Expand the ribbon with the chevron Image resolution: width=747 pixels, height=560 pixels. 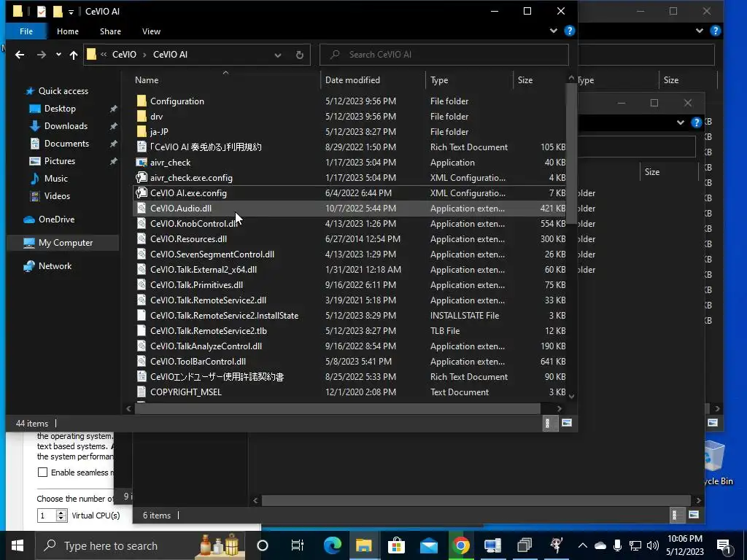[x=553, y=31]
